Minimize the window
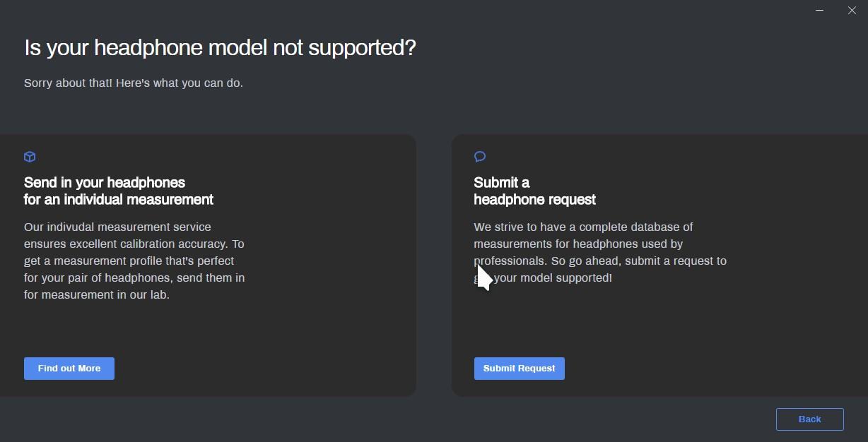The width and height of the screenshot is (868, 442). [820, 11]
